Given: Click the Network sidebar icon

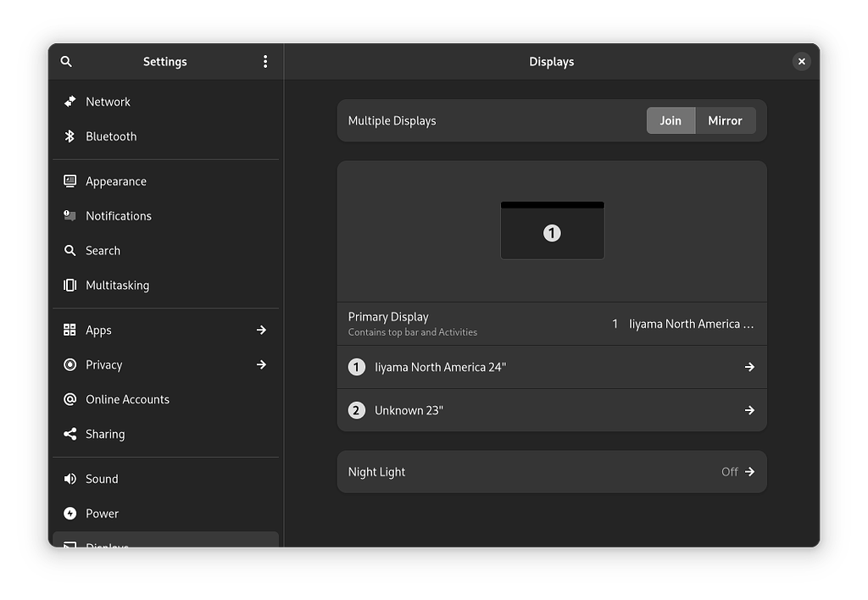Looking at the screenshot, I should (x=70, y=102).
